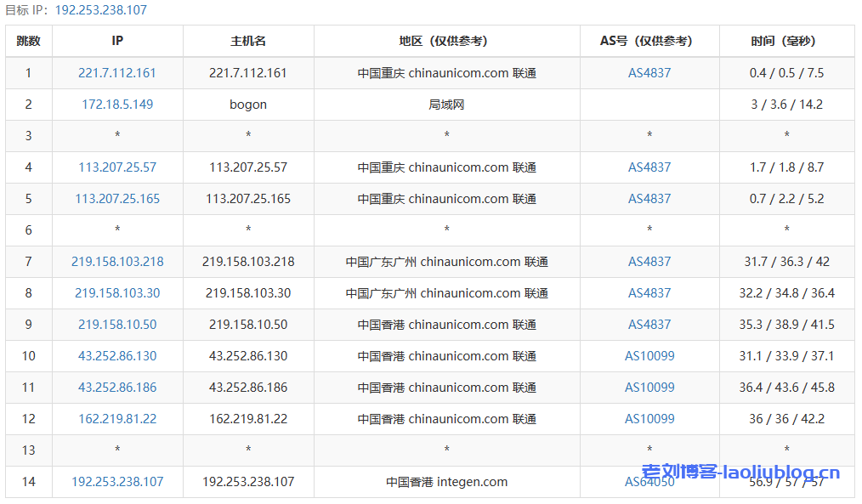Open AS4837 link in hop 7 row
Image resolution: width=862 pixels, height=504 pixels.
649,262
